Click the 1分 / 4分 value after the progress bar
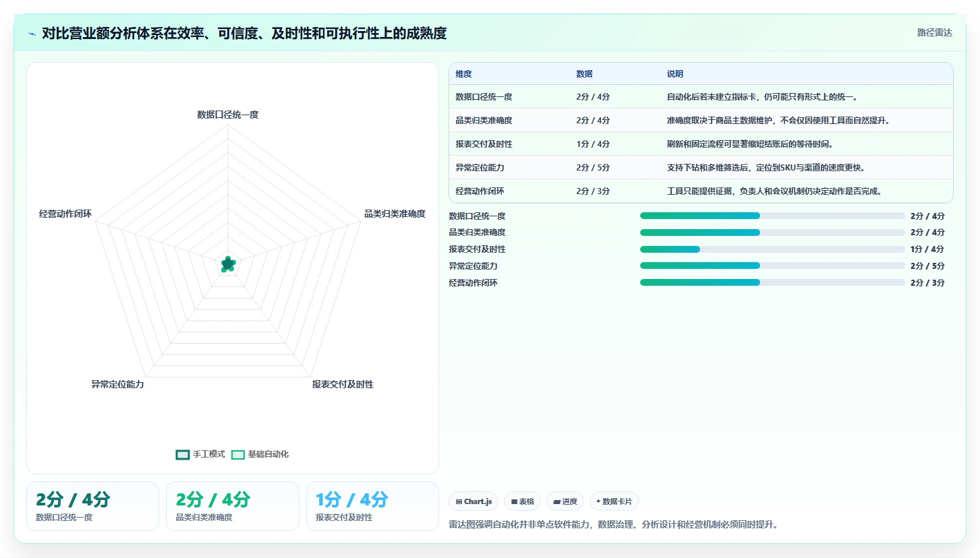 pos(927,249)
